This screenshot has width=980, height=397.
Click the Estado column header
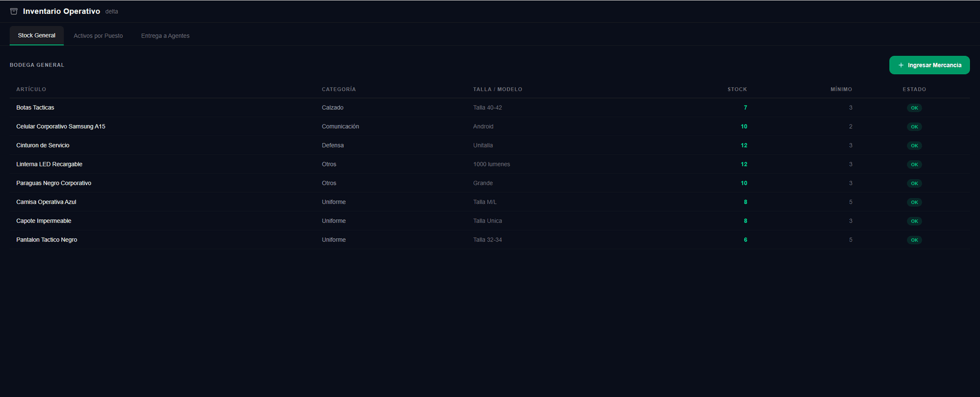click(914, 89)
